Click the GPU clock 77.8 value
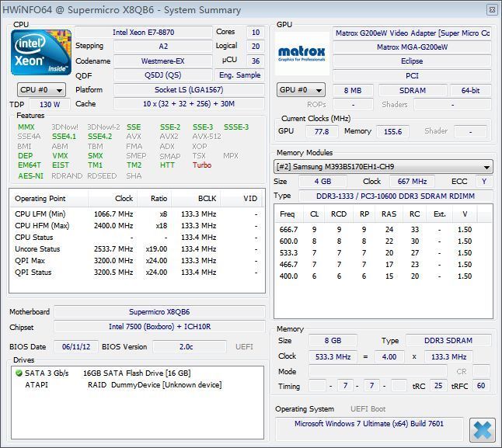 (322, 132)
